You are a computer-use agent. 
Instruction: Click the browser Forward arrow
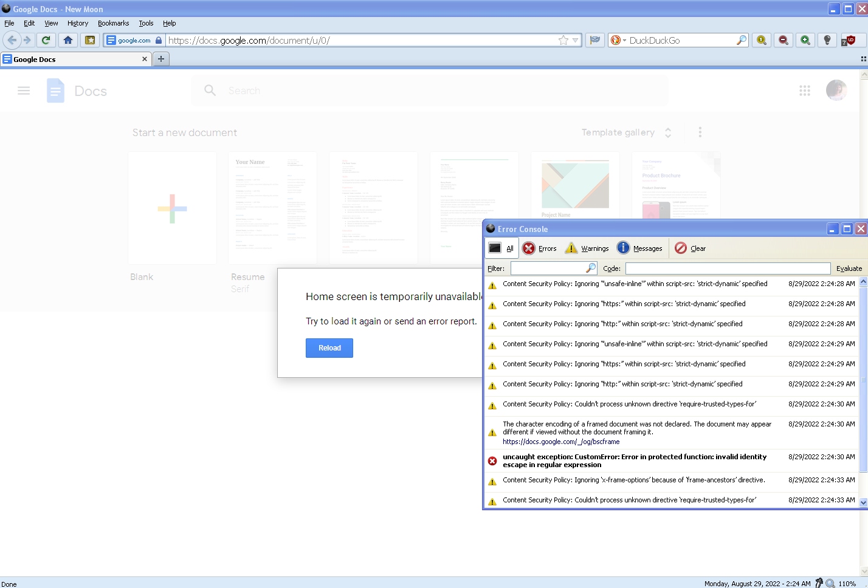27,40
